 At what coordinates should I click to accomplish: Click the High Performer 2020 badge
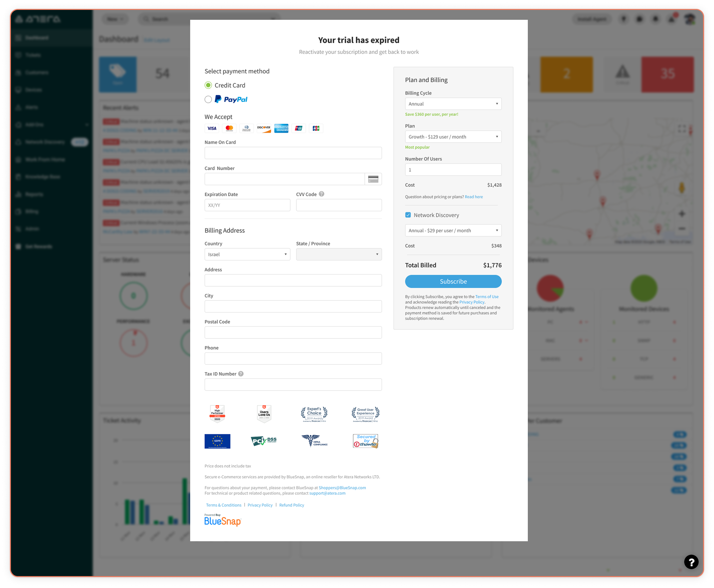click(x=217, y=413)
